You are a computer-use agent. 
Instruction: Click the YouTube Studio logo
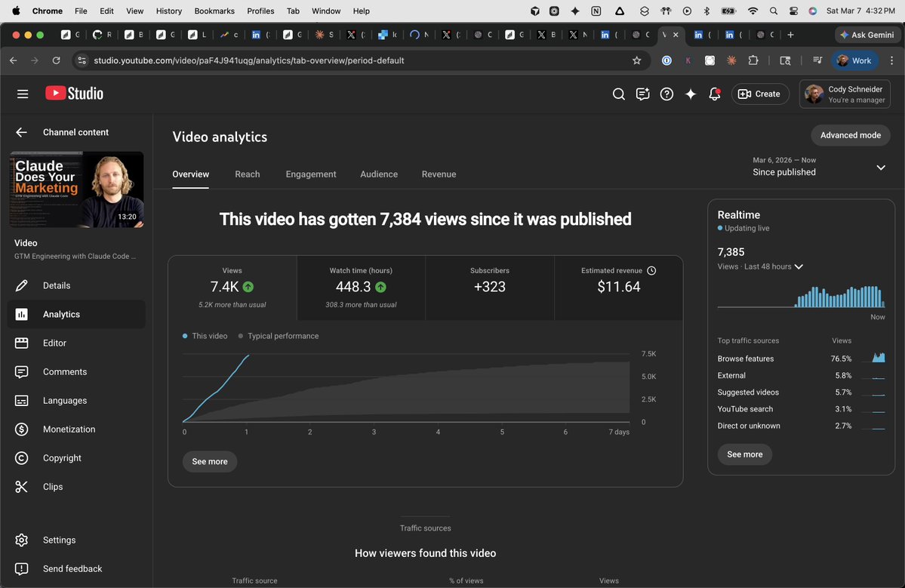[74, 94]
